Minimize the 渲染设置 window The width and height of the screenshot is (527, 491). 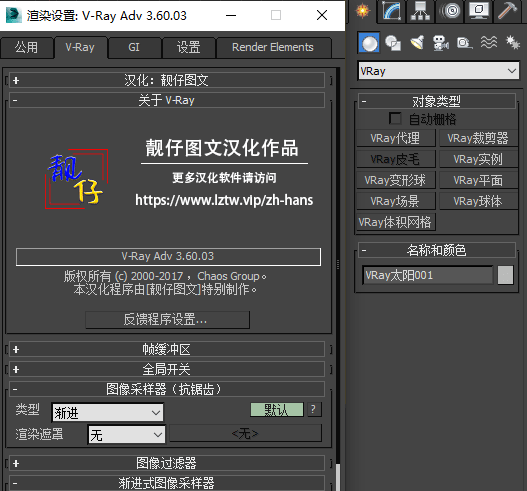pos(231,15)
